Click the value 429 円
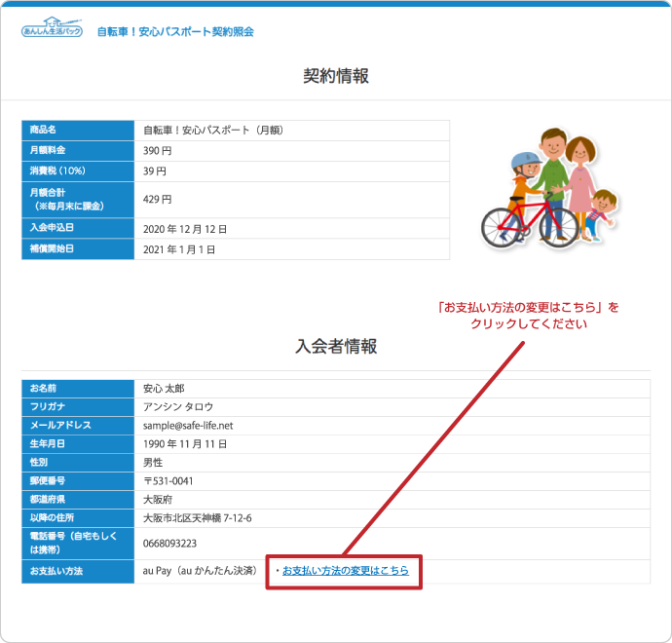 pyautogui.click(x=157, y=200)
